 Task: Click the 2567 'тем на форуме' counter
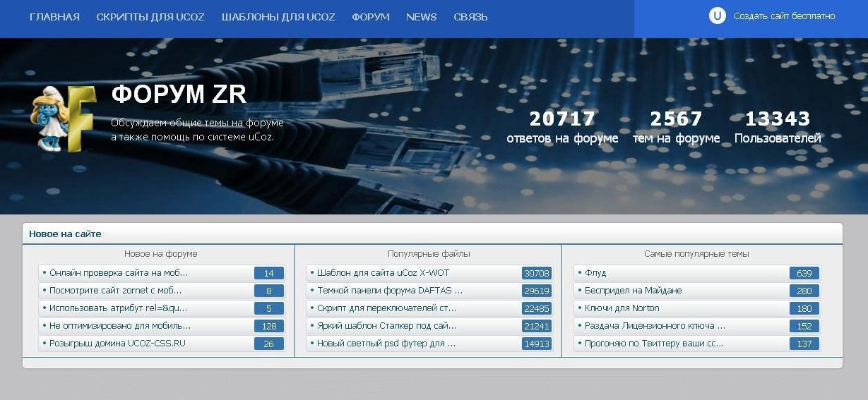(677, 127)
